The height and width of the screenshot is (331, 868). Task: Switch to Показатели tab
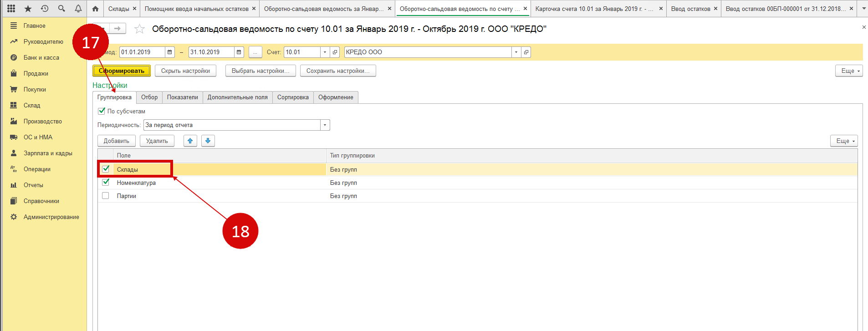(x=183, y=97)
